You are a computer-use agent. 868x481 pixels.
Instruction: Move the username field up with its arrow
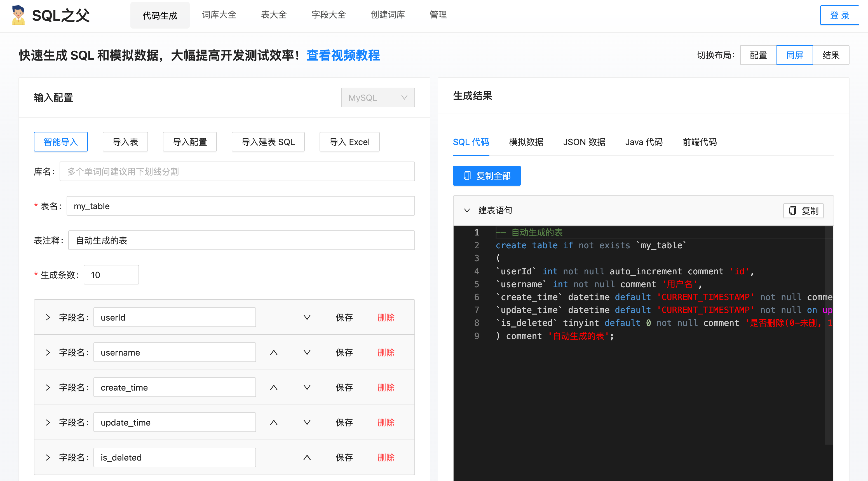pyautogui.click(x=274, y=352)
